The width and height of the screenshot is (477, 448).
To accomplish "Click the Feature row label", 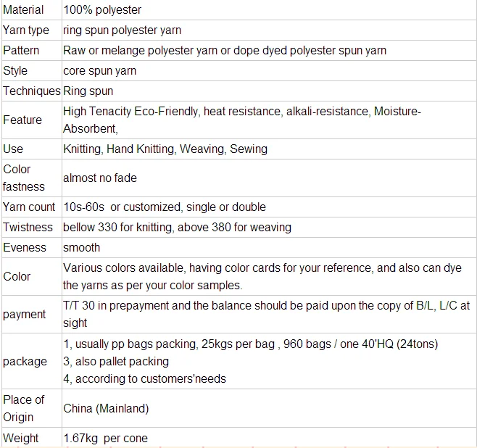I will point(22,120).
